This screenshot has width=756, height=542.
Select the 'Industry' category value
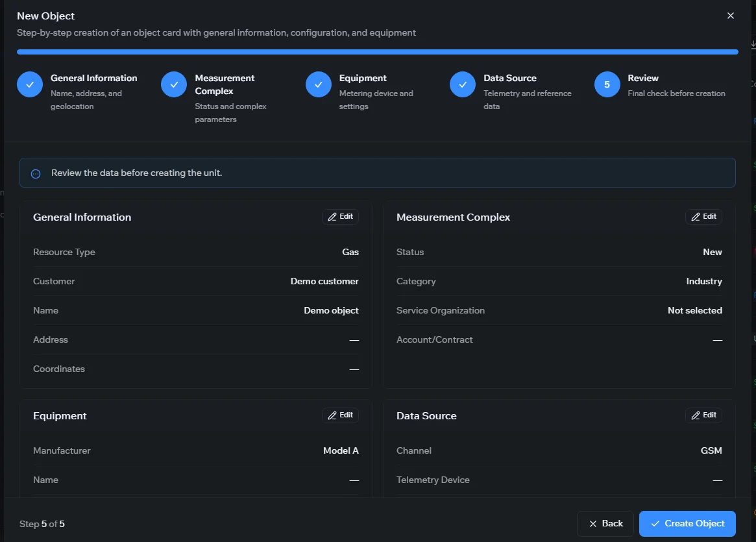click(x=704, y=281)
